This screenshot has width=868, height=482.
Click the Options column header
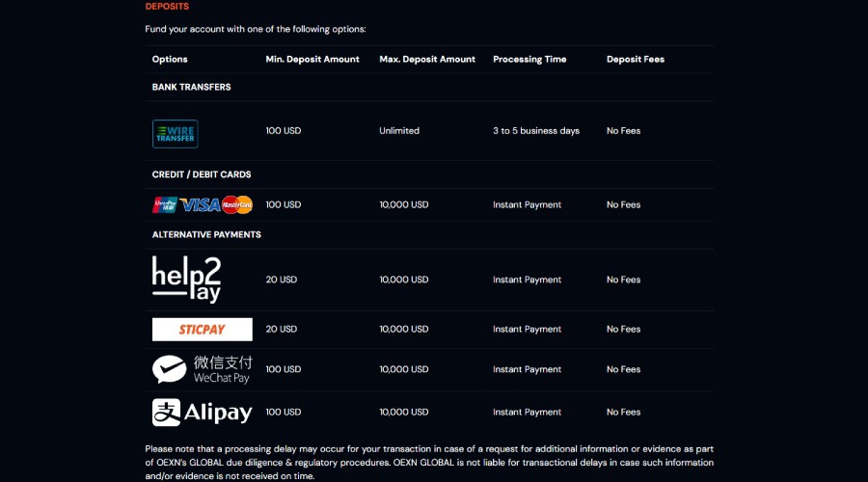[170, 60]
